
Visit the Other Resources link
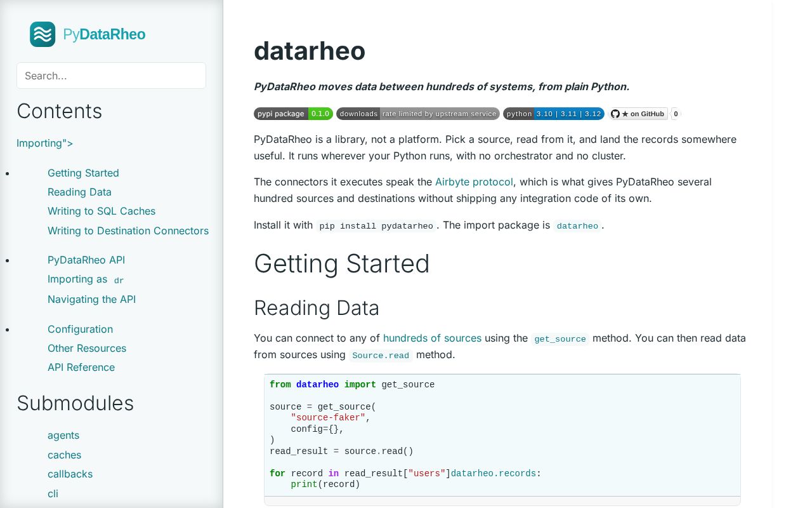tap(87, 348)
